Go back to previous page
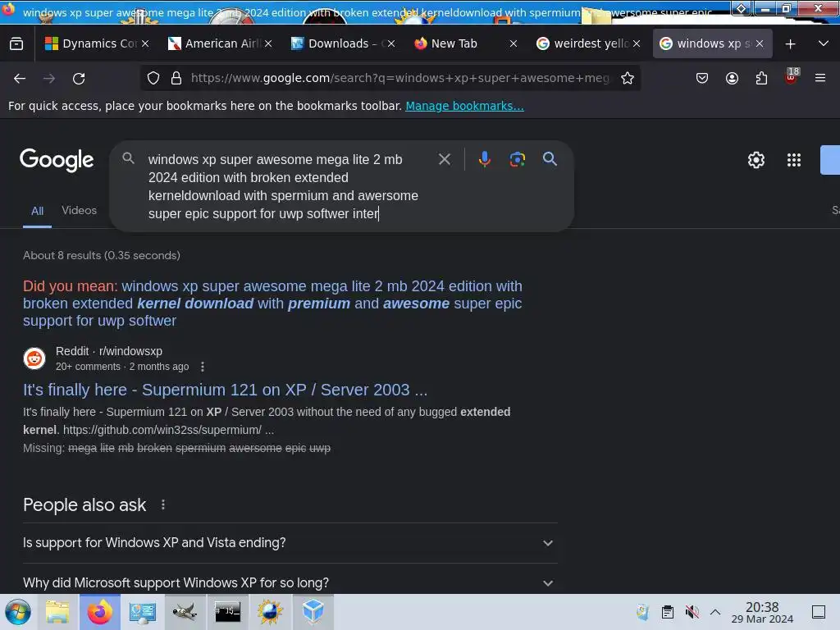The width and height of the screenshot is (840, 630). 20,78
